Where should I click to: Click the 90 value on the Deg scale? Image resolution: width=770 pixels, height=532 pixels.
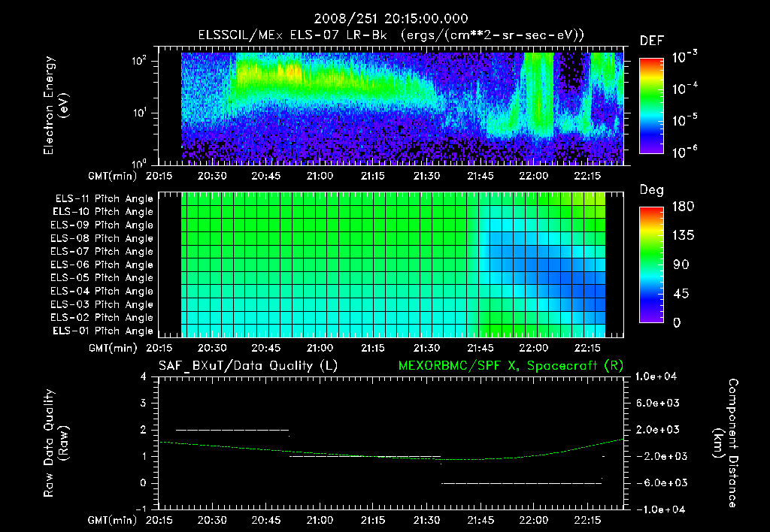click(681, 264)
